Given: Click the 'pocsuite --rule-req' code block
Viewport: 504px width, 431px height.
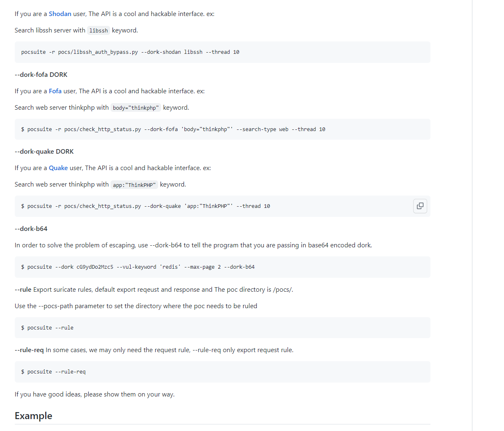Looking at the screenshot, I should [222, 372].
